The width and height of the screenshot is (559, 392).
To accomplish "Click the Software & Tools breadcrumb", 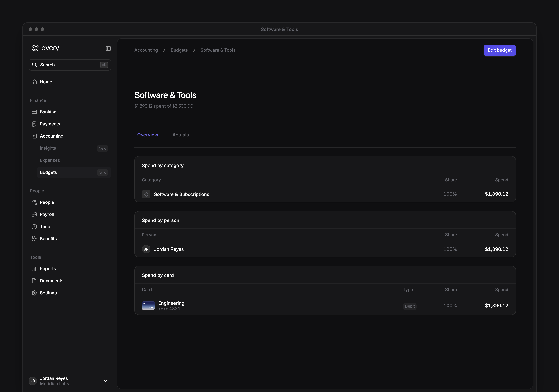I will 218,50.
